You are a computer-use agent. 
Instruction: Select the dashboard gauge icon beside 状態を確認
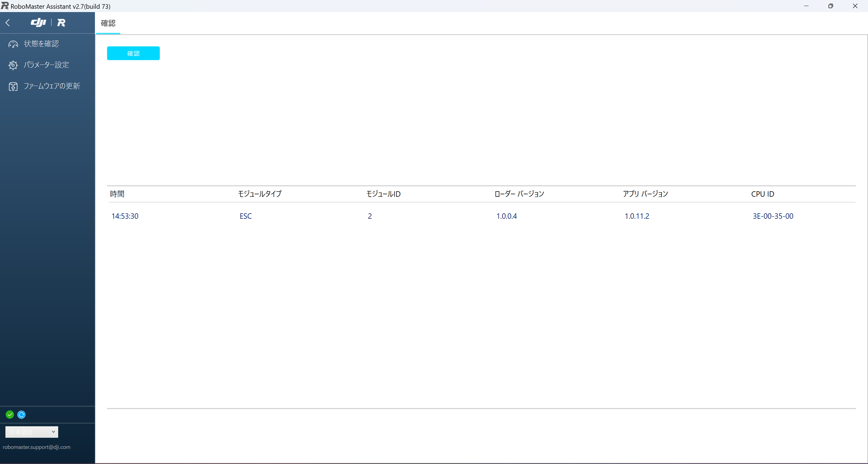[13, 44]
